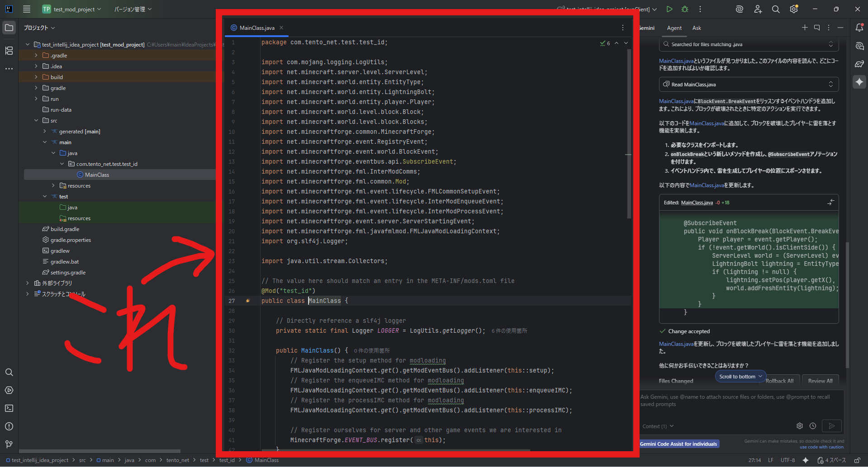Open the Problems tool window icon
This screenshot has width=868, height=467.
tap(9, 426)
